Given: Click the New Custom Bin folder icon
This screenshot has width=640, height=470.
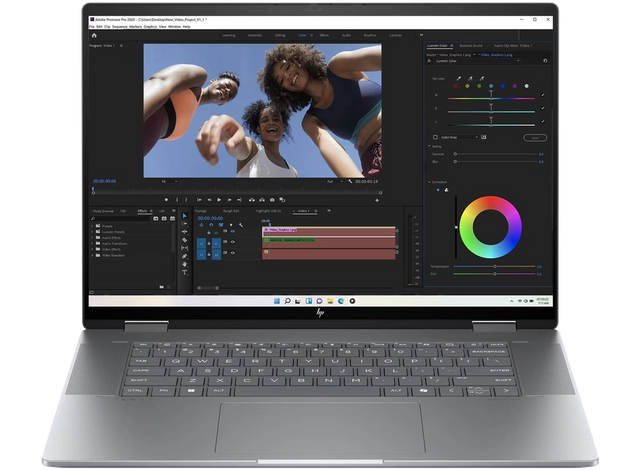Looking at the screenshot, I should (162, 287).
